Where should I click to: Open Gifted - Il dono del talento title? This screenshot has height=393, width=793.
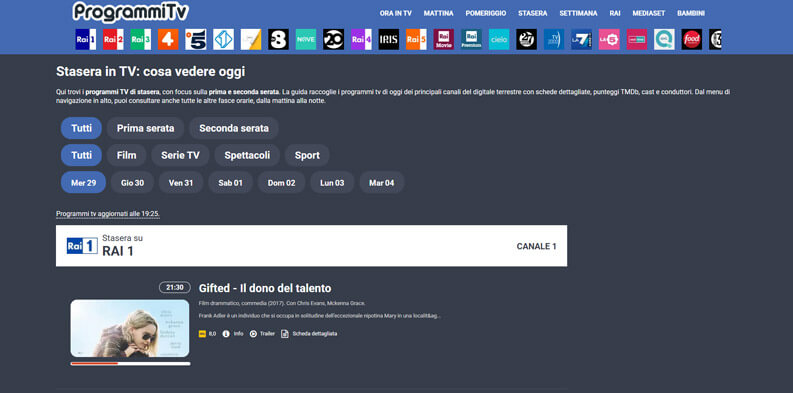click(x=265, y=288)
